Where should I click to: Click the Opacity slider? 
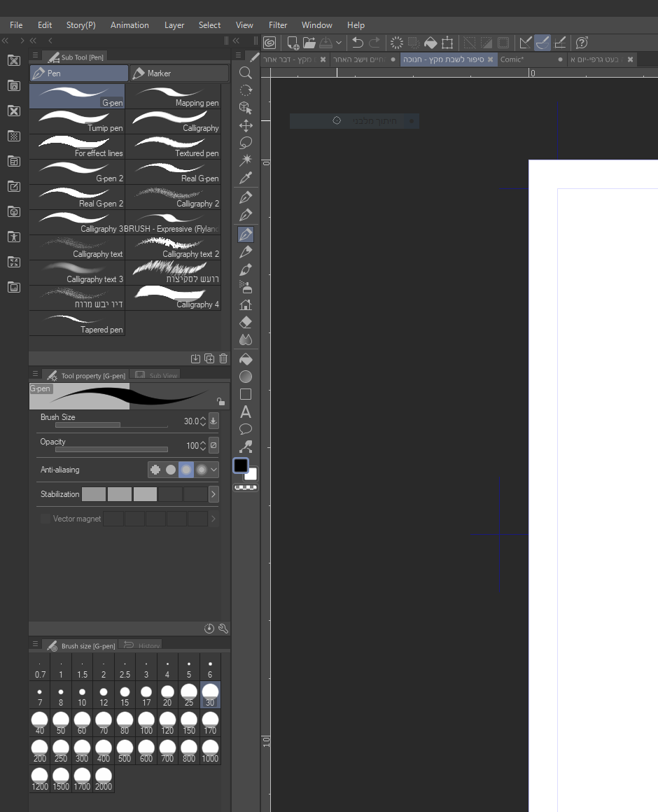point(111,449)
